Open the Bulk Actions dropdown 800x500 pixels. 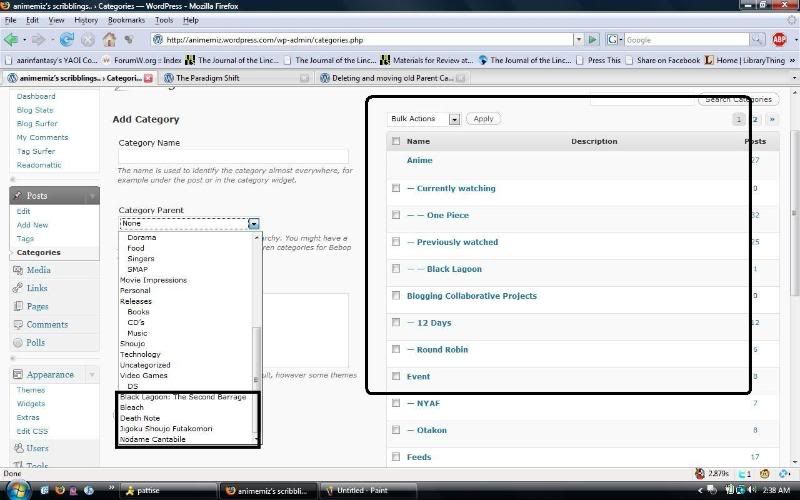click(x=423, y=119)
